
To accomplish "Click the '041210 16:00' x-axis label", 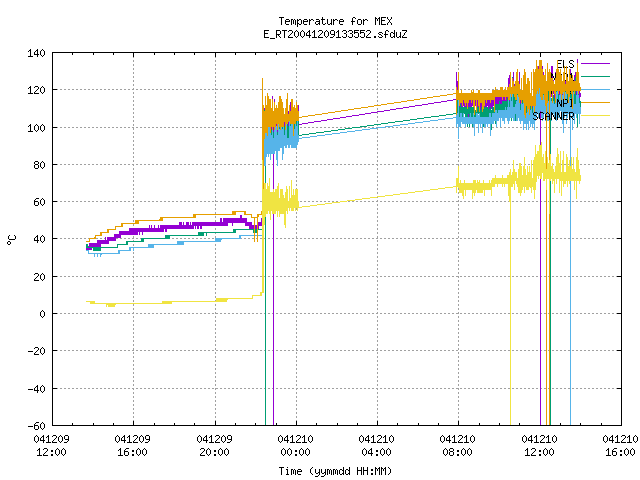I will pos(620,446).
